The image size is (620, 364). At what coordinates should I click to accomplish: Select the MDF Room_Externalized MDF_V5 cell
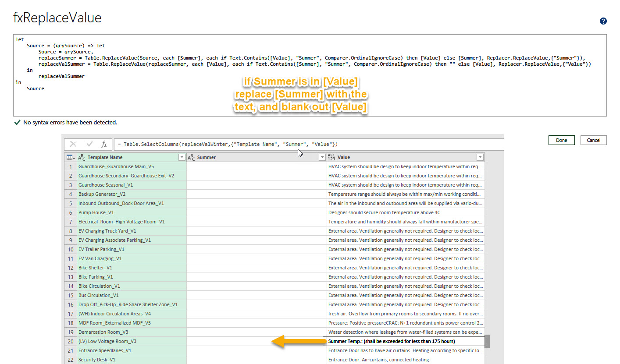coord(132,323)
